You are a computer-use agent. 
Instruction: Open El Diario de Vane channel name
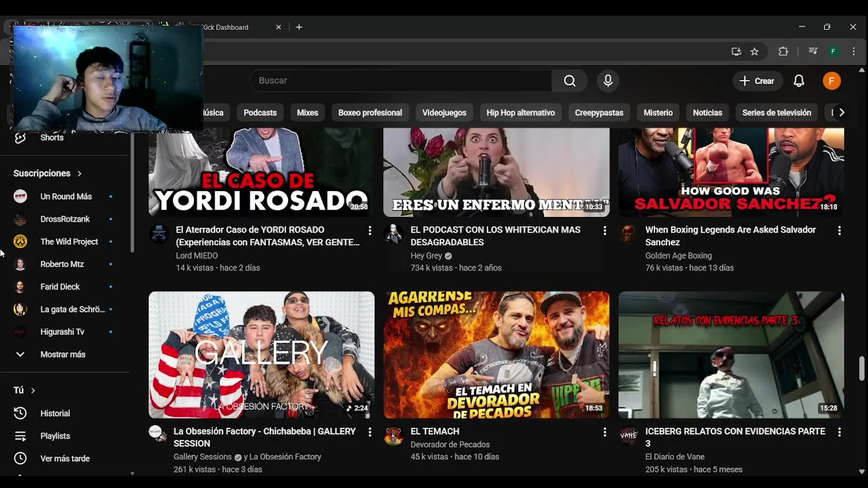[x=675, y=457]
